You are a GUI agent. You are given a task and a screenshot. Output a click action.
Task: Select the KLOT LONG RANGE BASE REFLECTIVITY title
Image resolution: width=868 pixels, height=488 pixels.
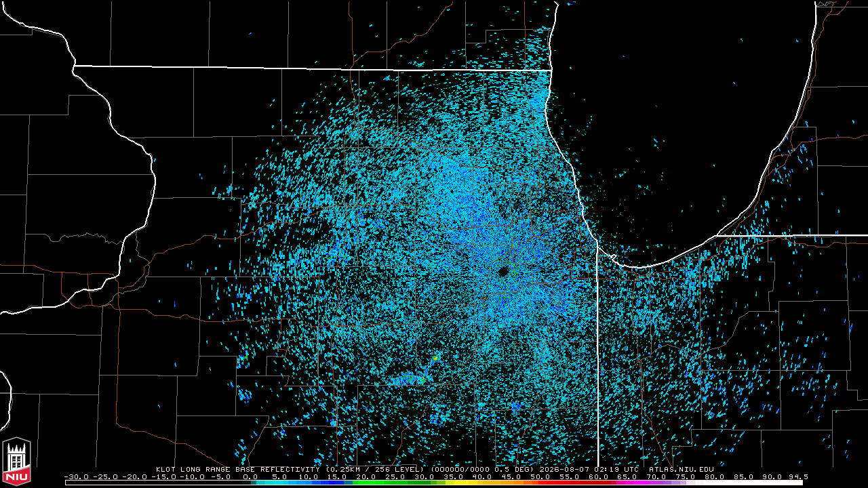coord(237,469)
